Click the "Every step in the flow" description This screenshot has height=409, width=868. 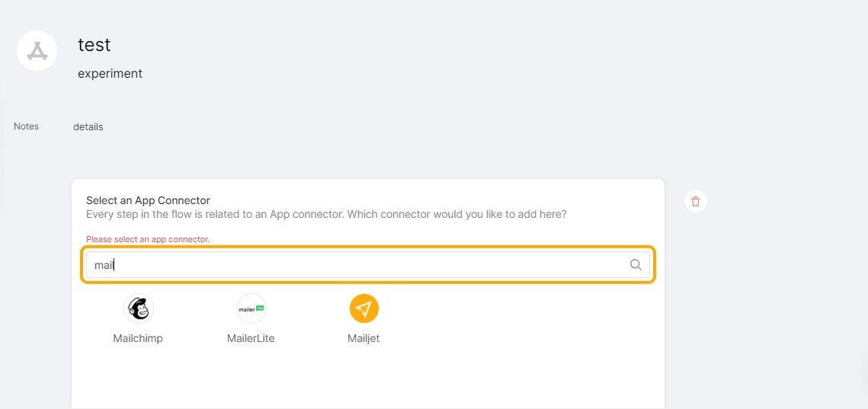point(327,213)
